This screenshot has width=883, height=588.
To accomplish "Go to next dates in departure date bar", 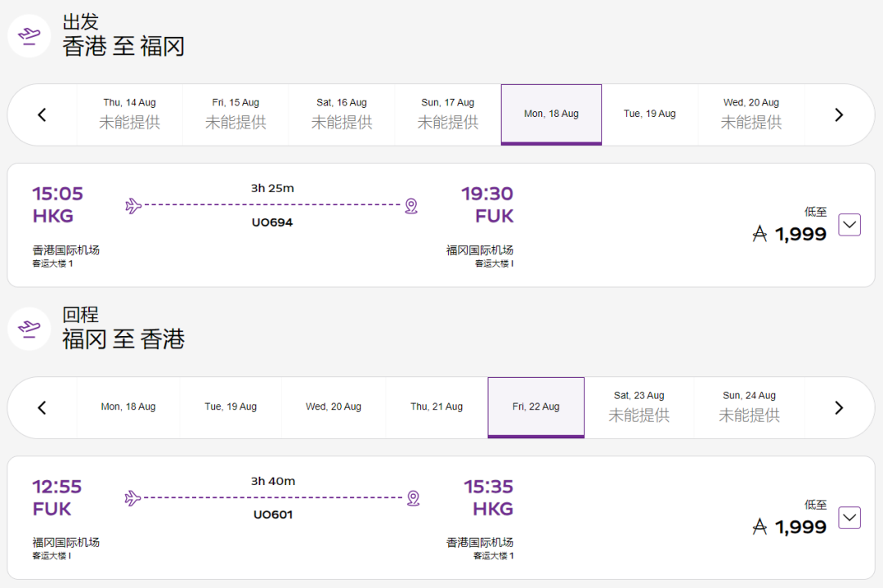I will pos(839,115).
